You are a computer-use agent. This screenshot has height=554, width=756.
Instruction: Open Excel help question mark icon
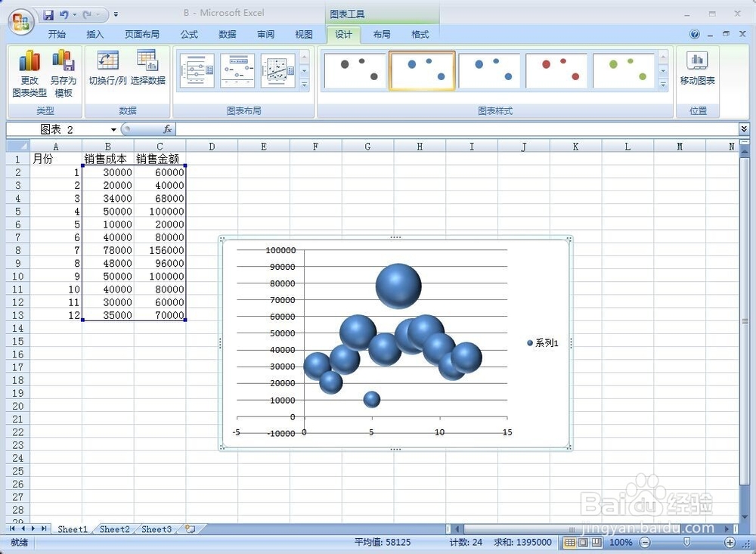694,34
